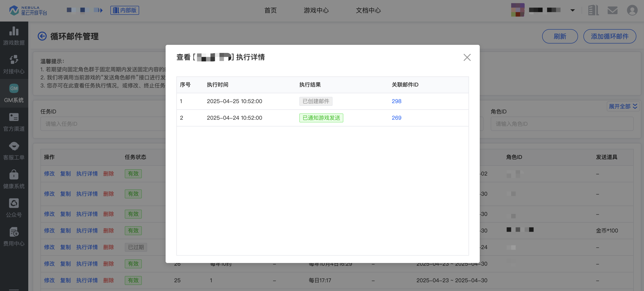Open linked mail ID 269
The image size is (644, 291).
pyautogui.click(x=396, y=118)
